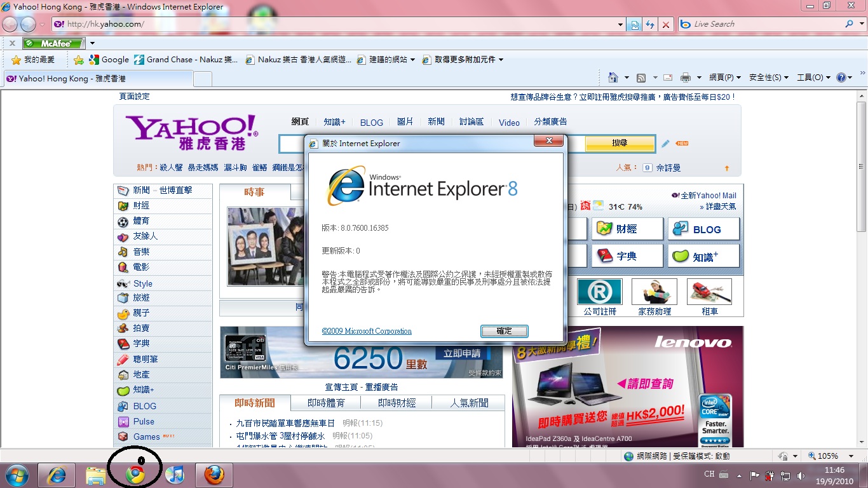Open the zoom level 105% dropdown arrow
868x488 pixels.
851,456
